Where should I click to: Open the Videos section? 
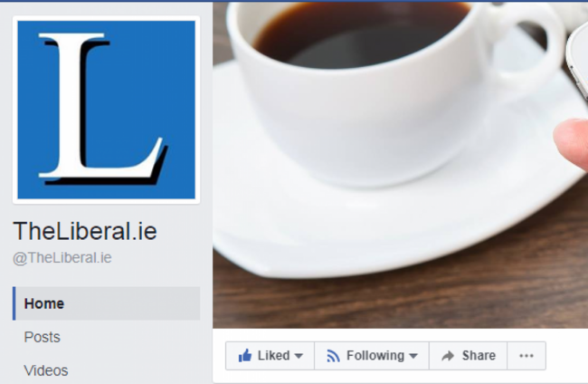[x=46, y=370]
